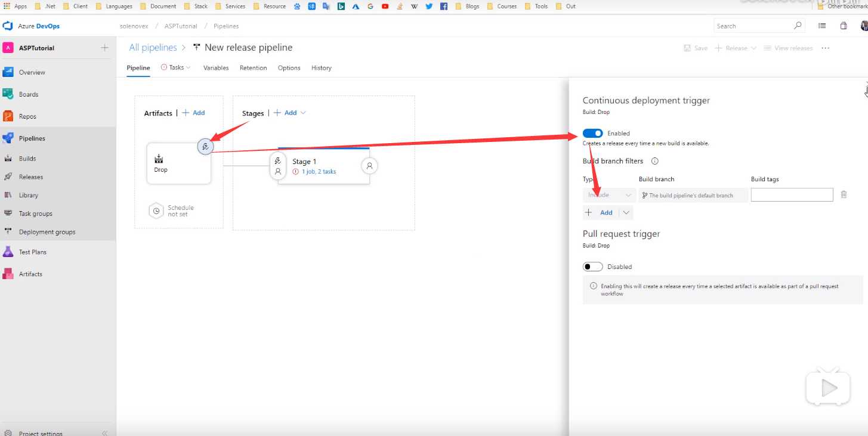Click the Stage 1 name

(x=304, y=162)
